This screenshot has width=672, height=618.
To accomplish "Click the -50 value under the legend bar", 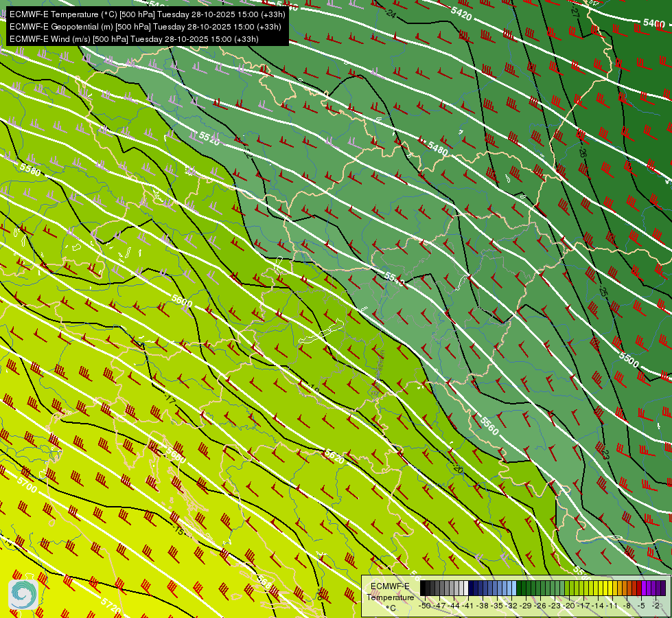I will [x=424, y=606].
